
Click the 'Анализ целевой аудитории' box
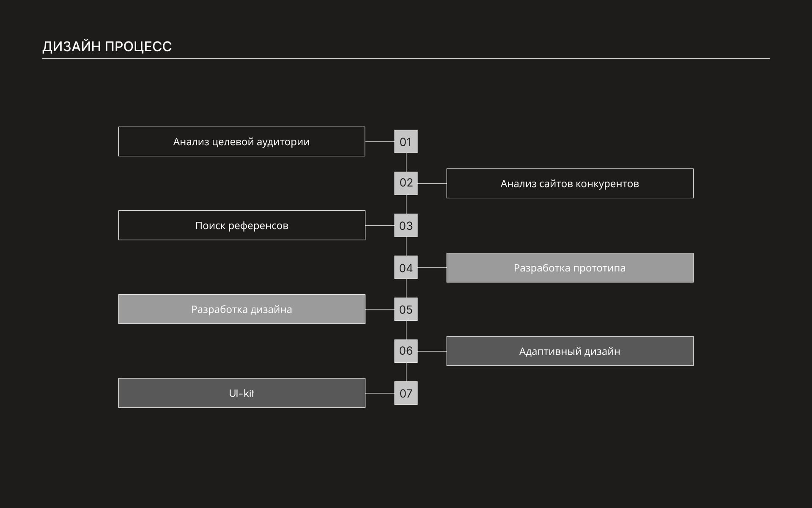[241, 141]
